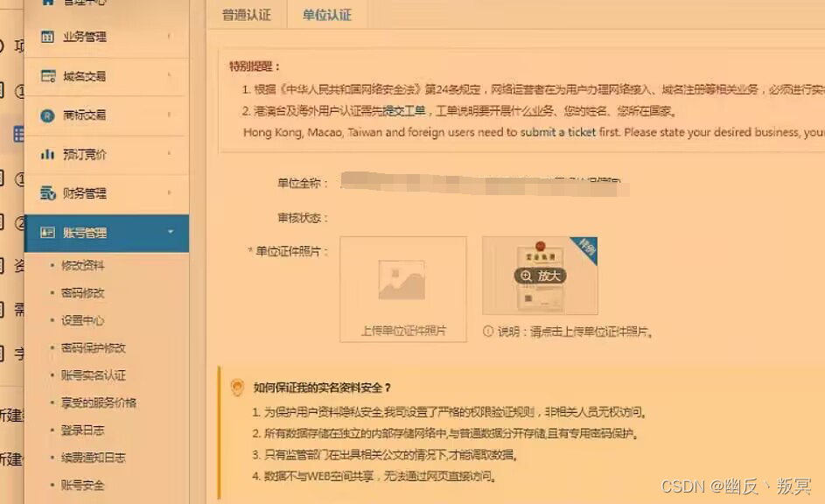Click the 账号管理 card icon
Viewport: 825px width, 504px height.
pyautogui.click(x=47, y=233)
